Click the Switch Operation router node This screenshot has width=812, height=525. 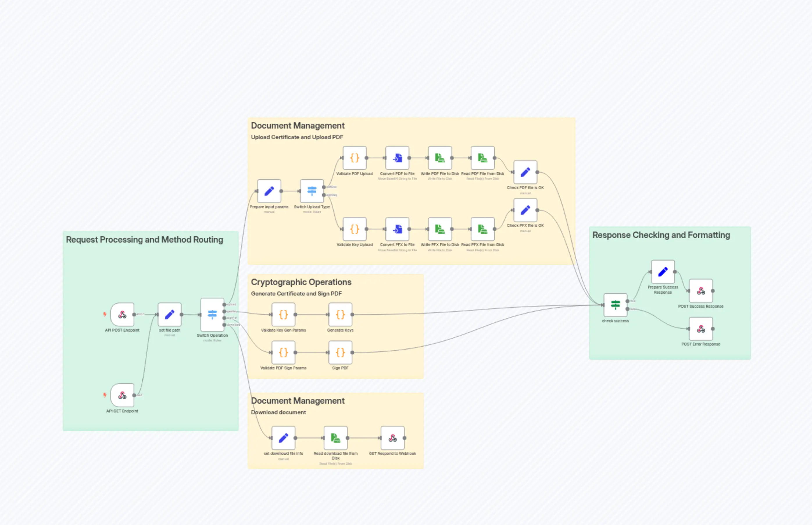(x=212, y=314)
